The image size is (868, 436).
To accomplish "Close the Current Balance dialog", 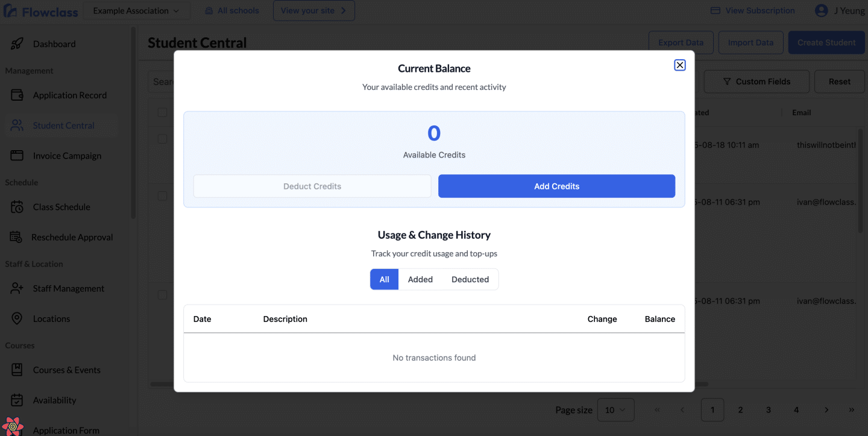I will coord(679,65).
